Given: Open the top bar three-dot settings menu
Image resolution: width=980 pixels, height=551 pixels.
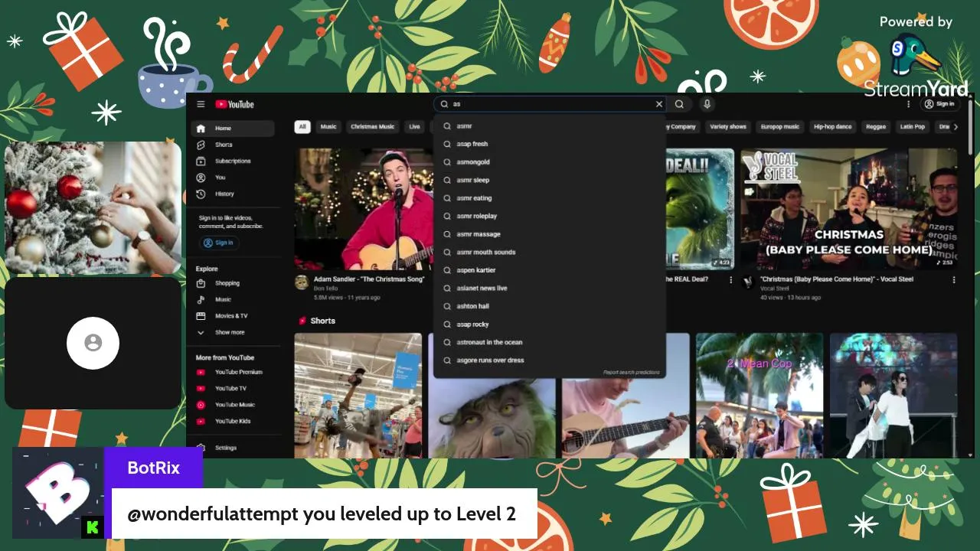Looking at the screenshot, I should click(909, 104).
